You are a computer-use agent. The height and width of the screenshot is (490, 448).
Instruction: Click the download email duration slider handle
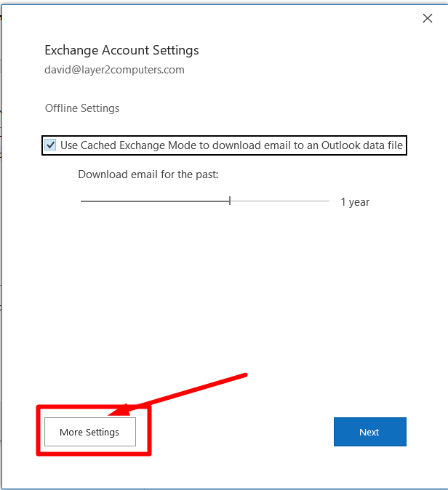click(x=230, y=201)
